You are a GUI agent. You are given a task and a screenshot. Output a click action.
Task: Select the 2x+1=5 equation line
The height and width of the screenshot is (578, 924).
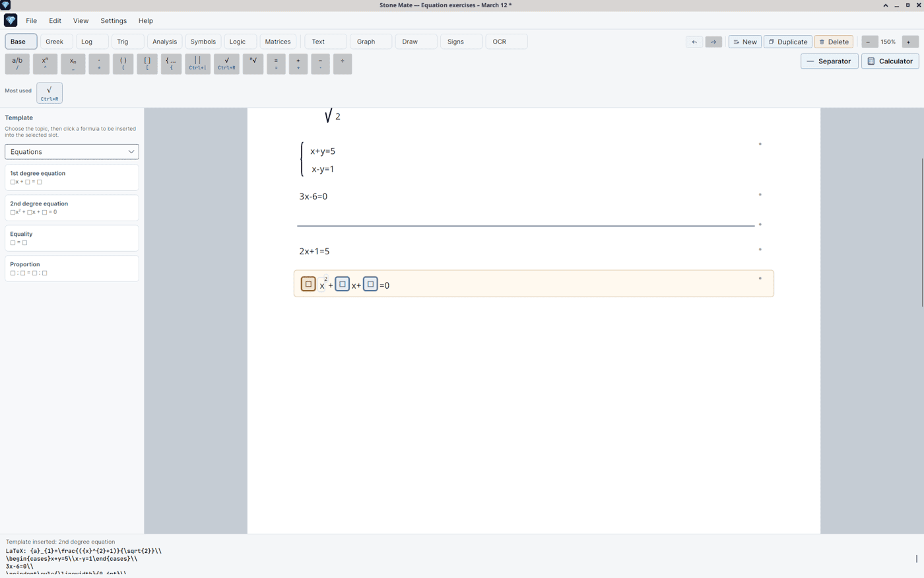314,252
